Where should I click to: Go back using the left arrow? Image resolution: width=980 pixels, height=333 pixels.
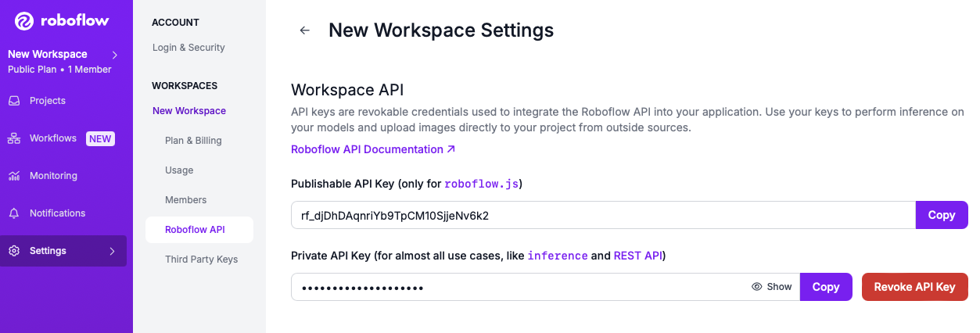coord(305,30)
